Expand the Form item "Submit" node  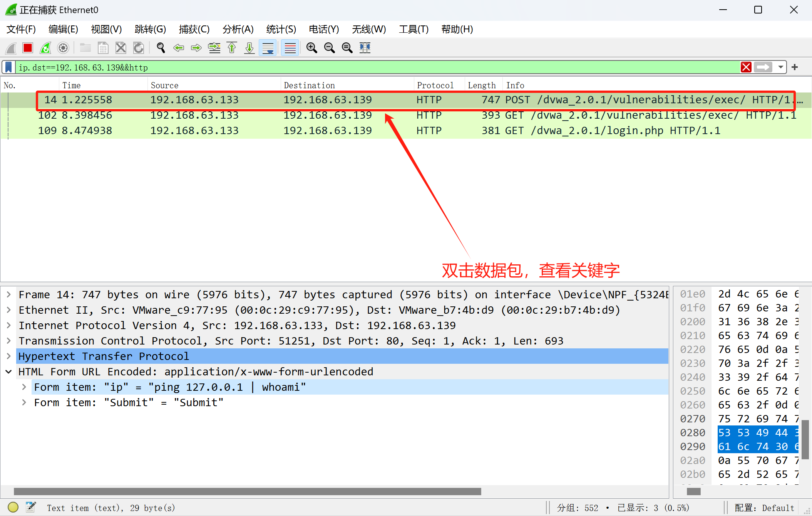tap(24, 403)
